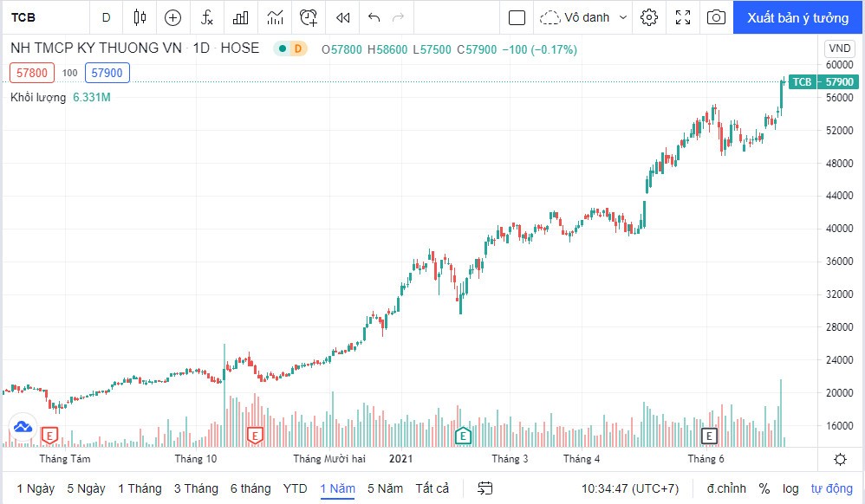Toggle auto scale 'tự động'
Screen dimensions: 865x504
pos(831,488)
